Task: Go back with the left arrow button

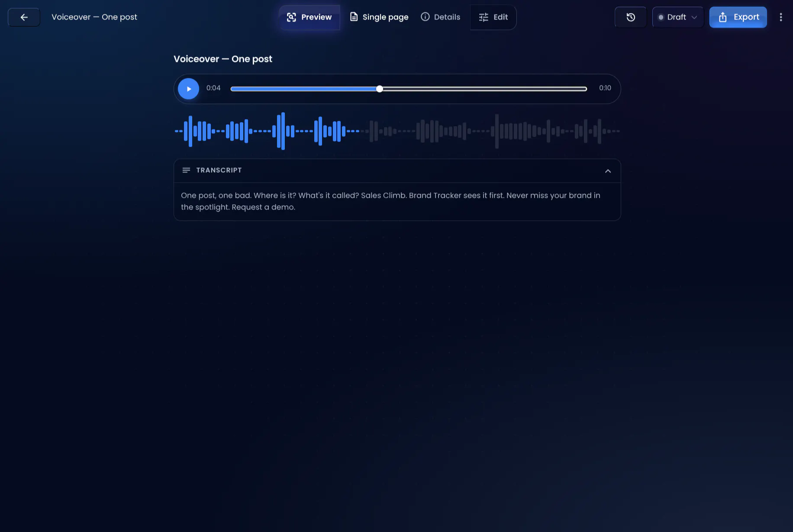Action: (x=24, y=17)
